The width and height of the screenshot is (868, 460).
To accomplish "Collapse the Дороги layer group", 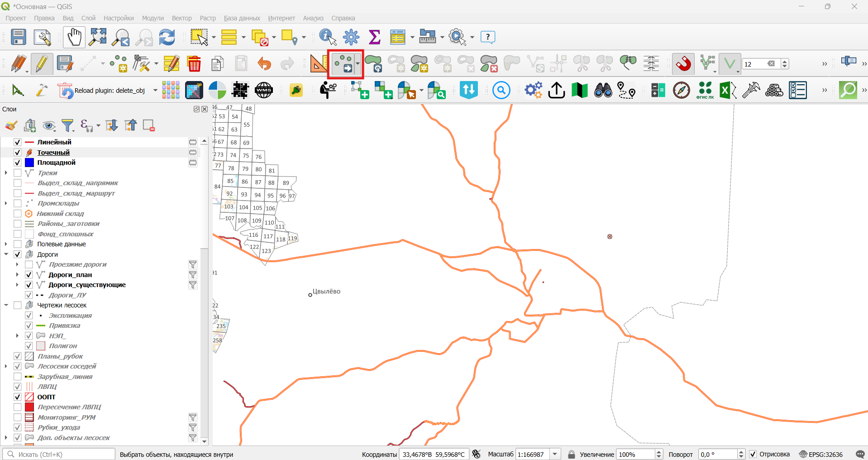I will click(6, 254).
